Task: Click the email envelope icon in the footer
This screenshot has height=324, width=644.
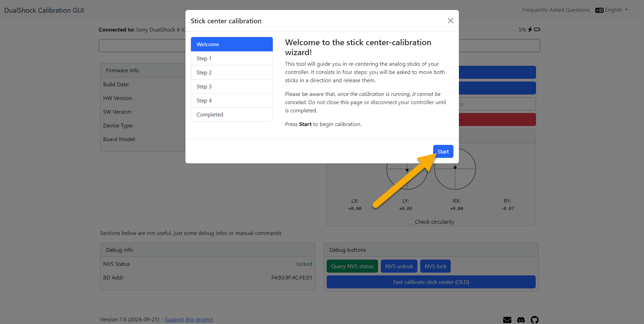Action: click(x=507, y=320)
